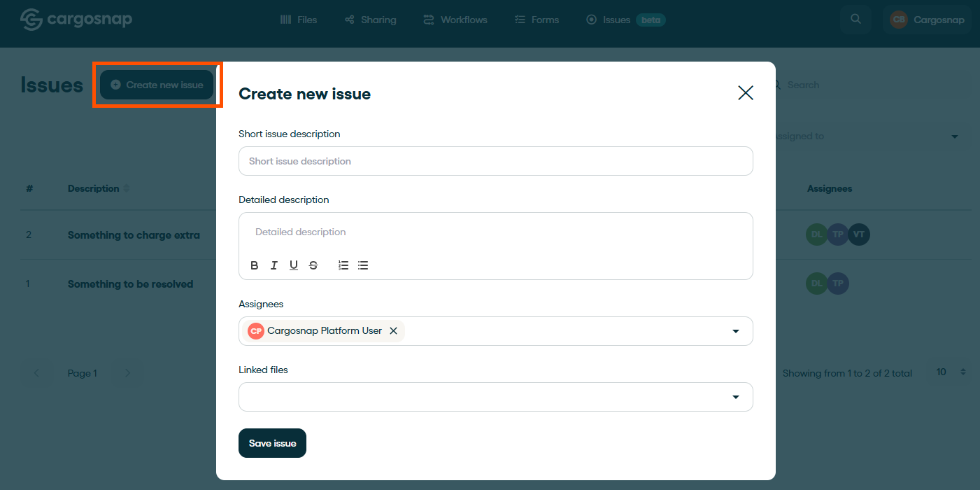
Task: Open the Files menu
Action: point(299,20)
